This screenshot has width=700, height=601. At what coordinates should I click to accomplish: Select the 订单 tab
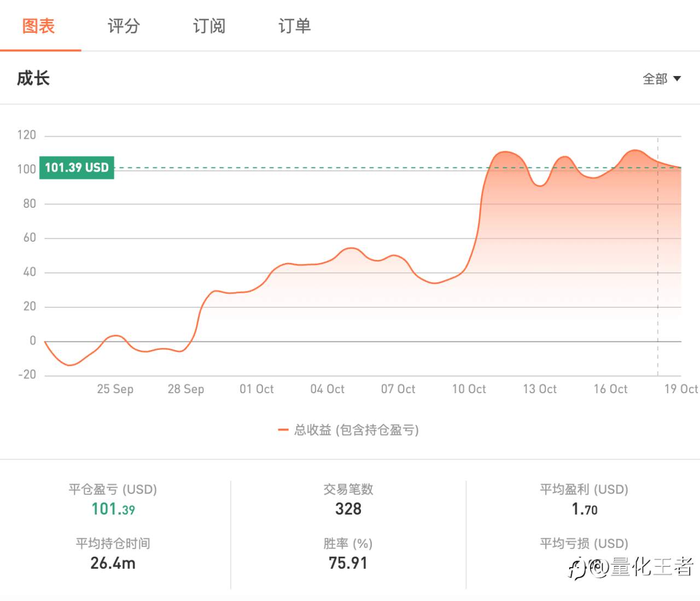pyautogui.click(x=294, y=26)
